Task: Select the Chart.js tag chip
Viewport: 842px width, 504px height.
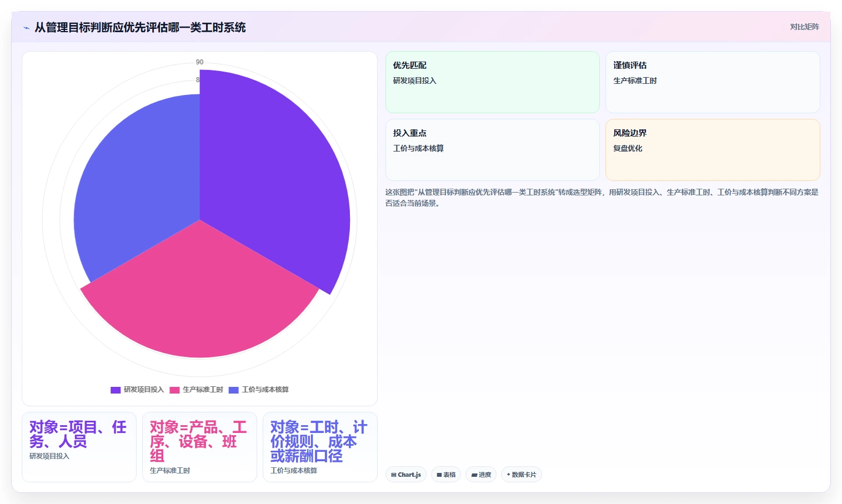Action: point(406,475)
